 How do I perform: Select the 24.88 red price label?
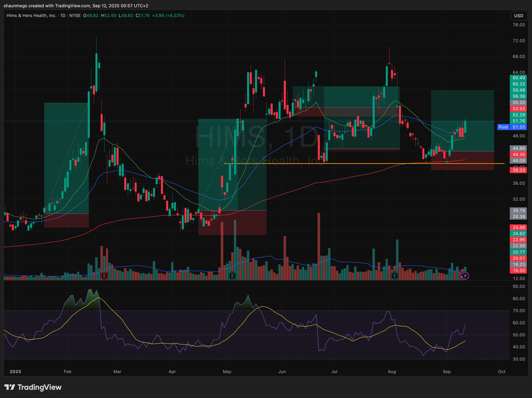tap(519, 227)
